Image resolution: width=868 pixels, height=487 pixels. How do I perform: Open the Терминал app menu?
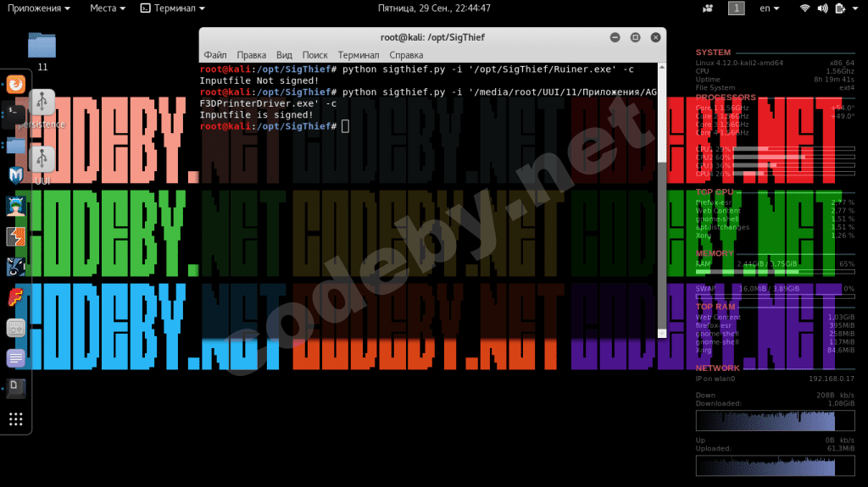tap(172, 8)
